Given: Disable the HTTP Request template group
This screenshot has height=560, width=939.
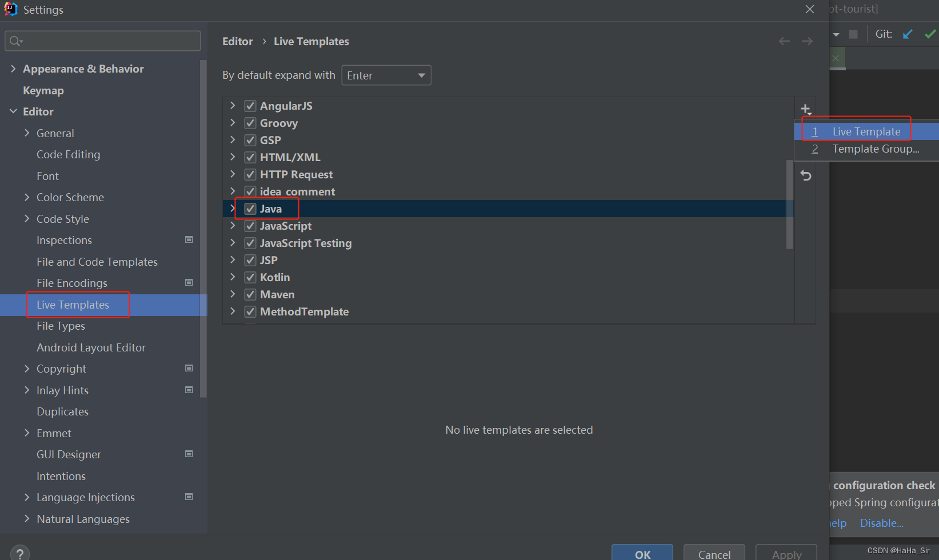Looking at the screenshot, I should tap(250, 174).
